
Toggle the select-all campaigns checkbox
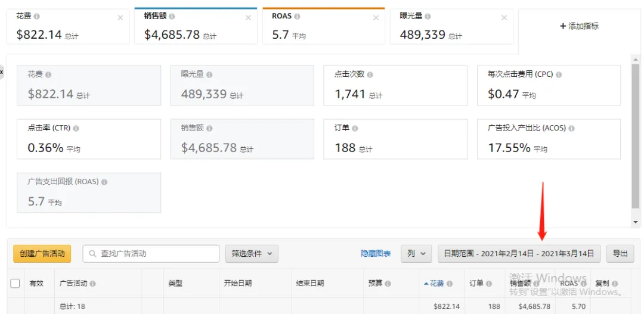(x=15, y=283)
